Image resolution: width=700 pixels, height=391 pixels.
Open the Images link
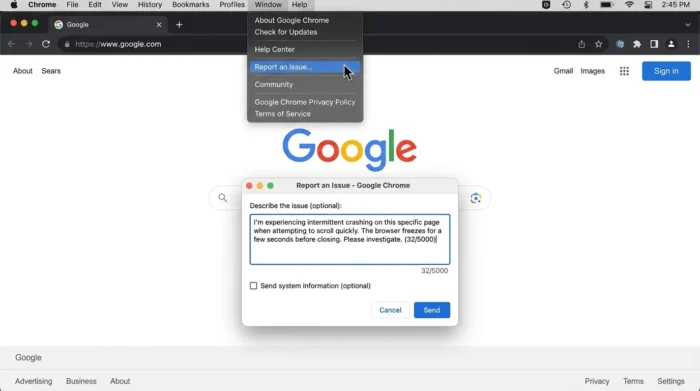pos(592,71)
